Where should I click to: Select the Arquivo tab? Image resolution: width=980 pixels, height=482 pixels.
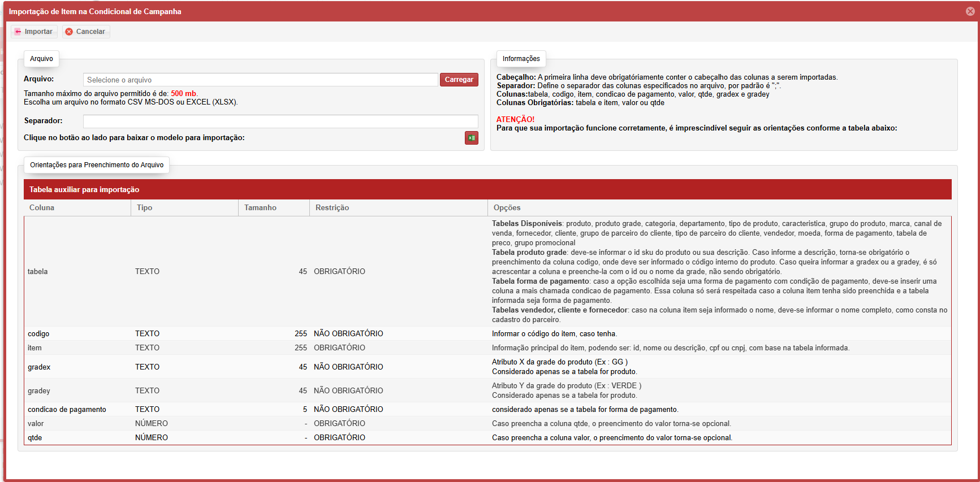click(x=41, y=59)
